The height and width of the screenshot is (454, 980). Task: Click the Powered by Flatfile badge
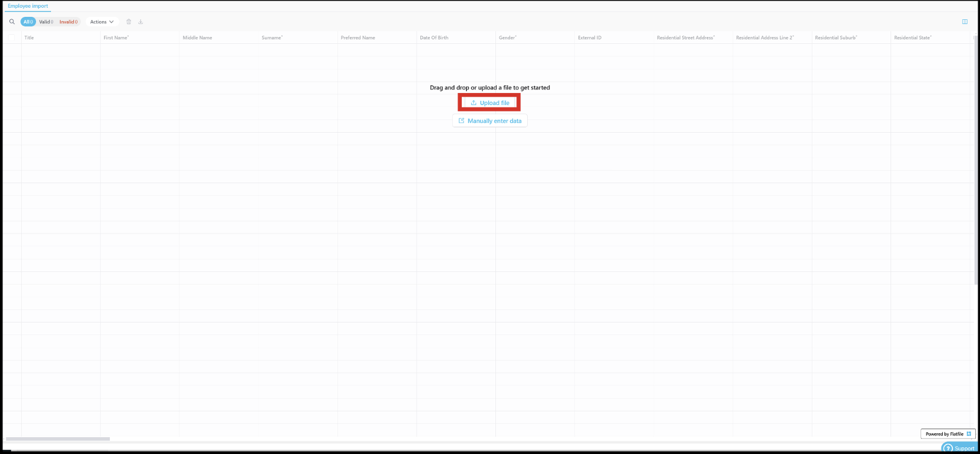948,434
